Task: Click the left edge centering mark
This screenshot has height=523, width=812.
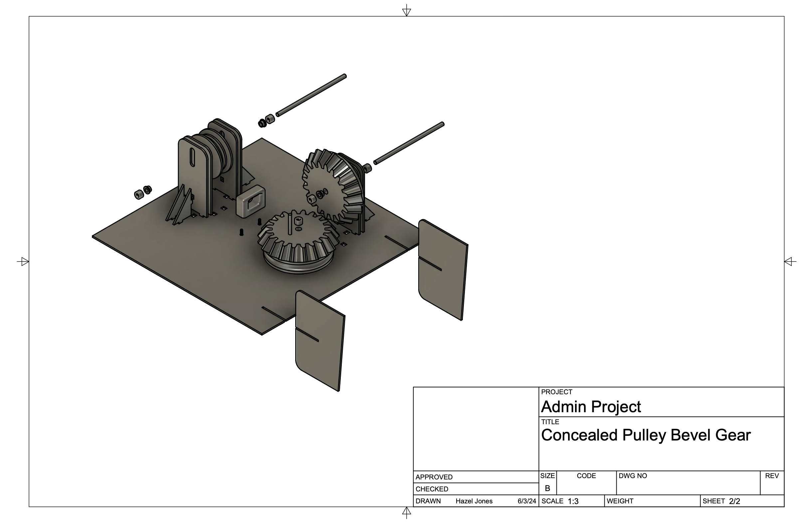Action: click(24, 261)
